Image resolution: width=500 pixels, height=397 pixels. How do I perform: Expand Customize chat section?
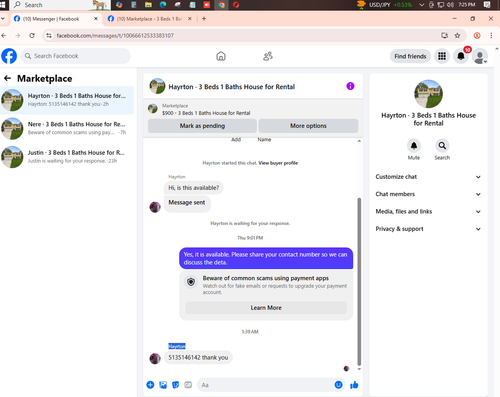tap(428, 177)
